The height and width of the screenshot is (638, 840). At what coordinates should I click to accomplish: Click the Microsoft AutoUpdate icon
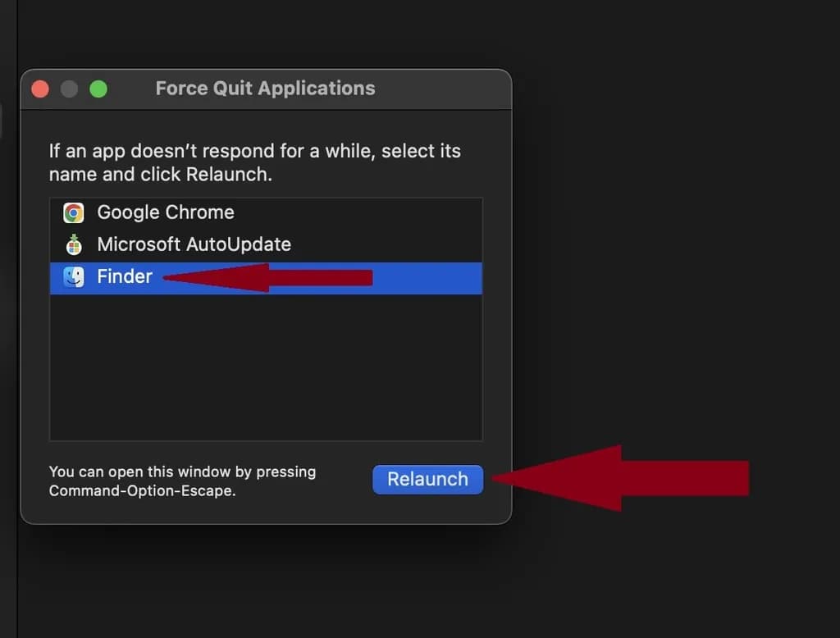coord(74,244)
